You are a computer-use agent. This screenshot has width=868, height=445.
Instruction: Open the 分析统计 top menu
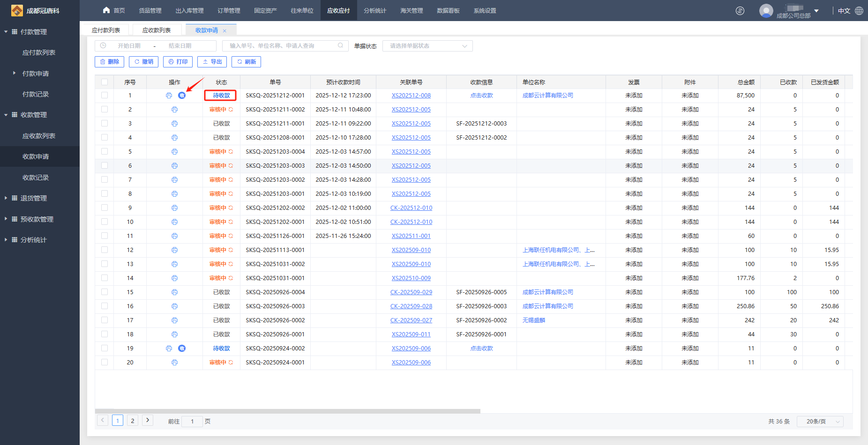point(374,11)
